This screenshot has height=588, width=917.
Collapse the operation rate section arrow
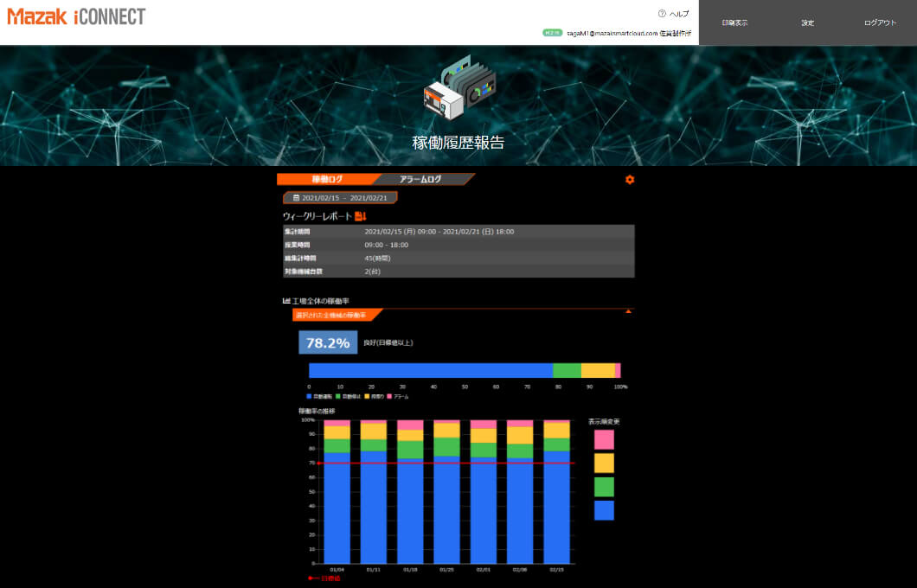pyautogui.click(x=628, y=310)
